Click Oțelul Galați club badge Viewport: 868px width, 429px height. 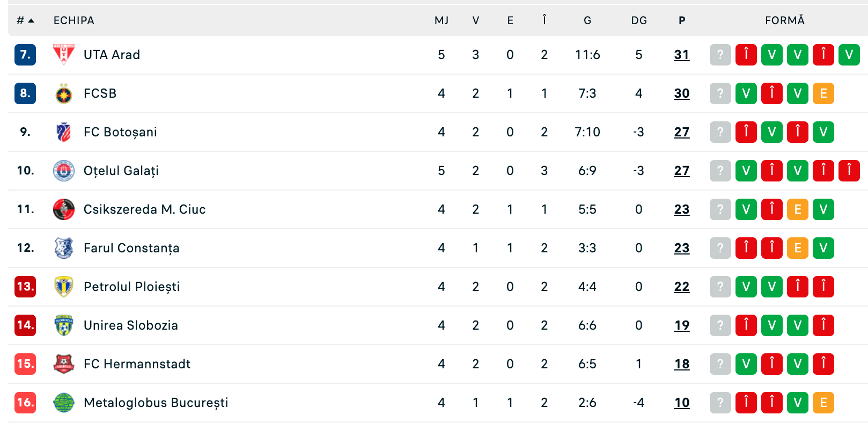coord(64,171)
